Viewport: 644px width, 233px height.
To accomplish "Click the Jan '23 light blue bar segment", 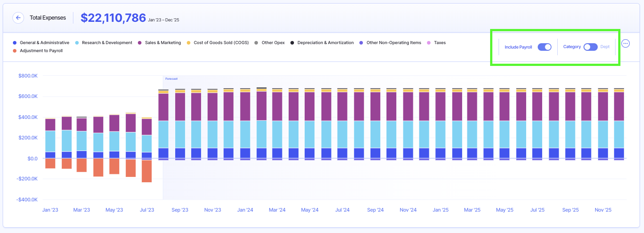I will pyautogui.click(x=50, y=141).
